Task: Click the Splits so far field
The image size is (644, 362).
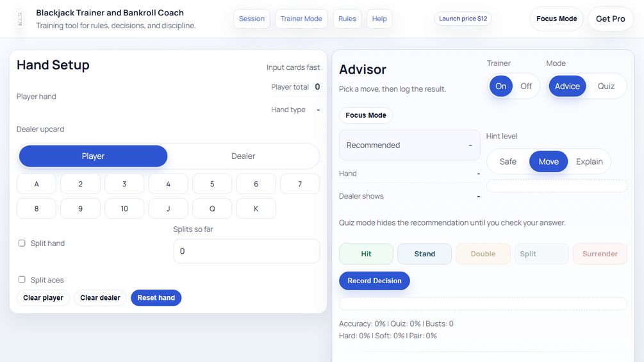Action: pyautogui.click(x=246, y=251)
